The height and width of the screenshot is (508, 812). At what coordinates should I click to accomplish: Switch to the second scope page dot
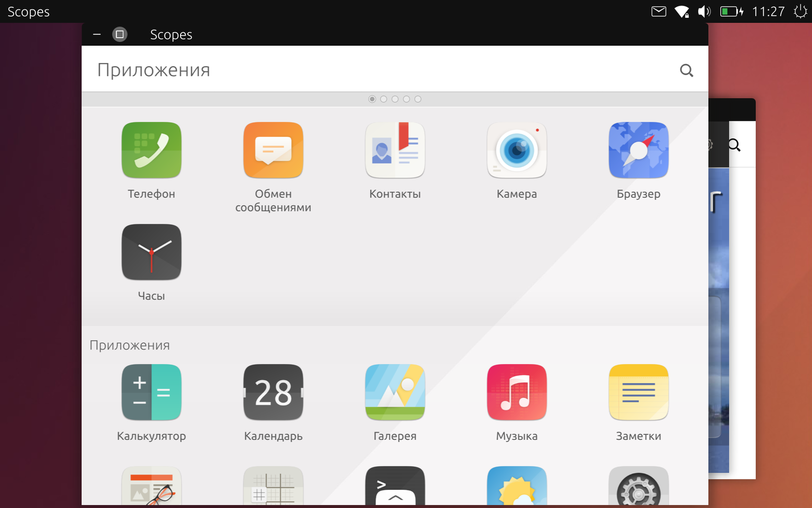click(384, 99)
